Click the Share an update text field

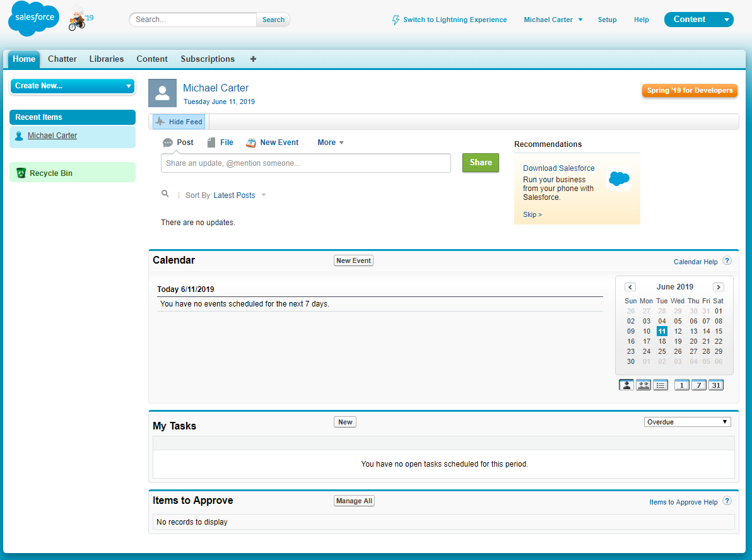(305, 163)
